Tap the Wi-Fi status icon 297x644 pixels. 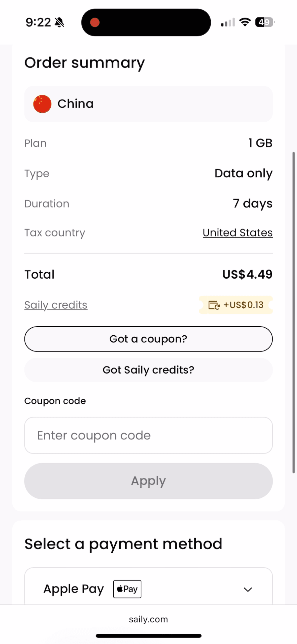coord(245,22)
